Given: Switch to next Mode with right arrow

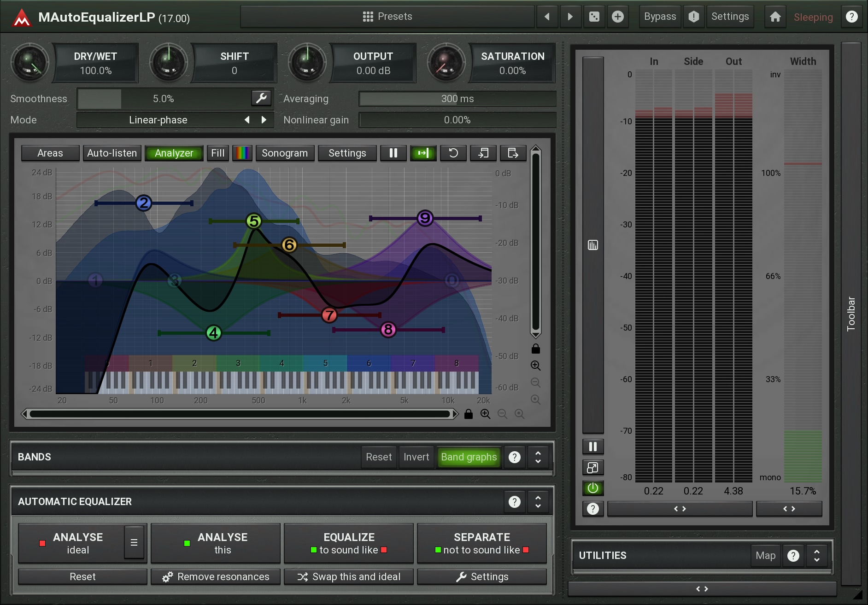Looking at the screenshot, I should point(264,120).
